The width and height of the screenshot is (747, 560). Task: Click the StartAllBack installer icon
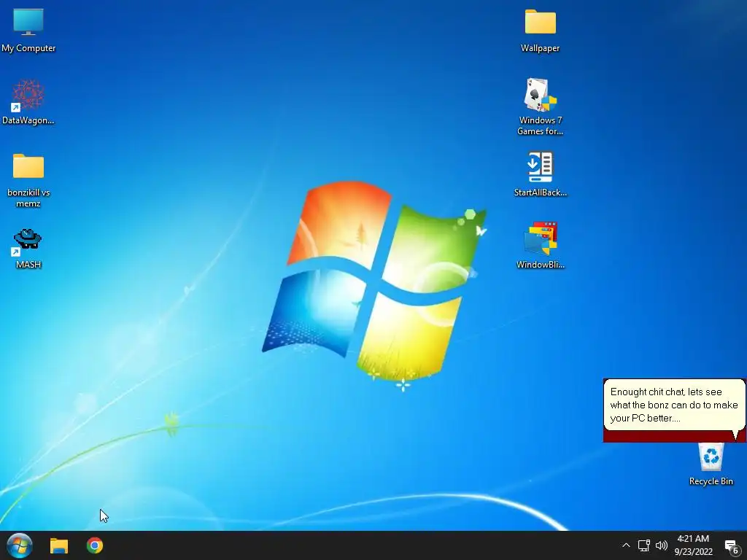point(541,167)
